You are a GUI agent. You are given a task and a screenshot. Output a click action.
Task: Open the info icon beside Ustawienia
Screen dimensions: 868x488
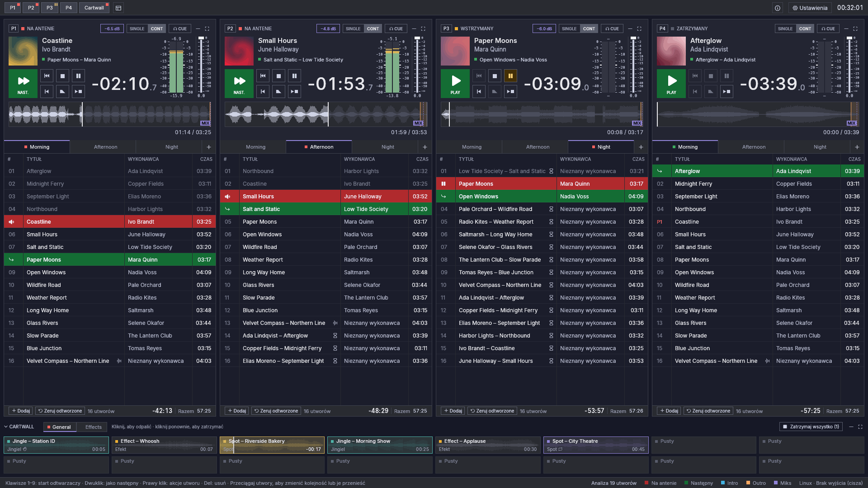click(777, 8)
